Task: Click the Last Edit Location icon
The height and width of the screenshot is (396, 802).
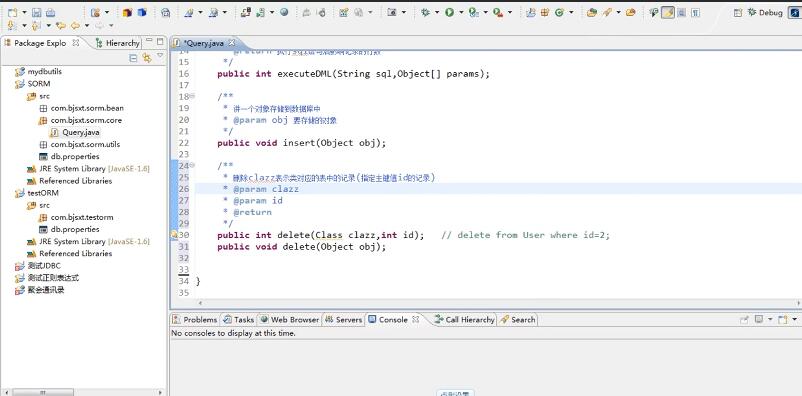Action: (x=61, y=25)
